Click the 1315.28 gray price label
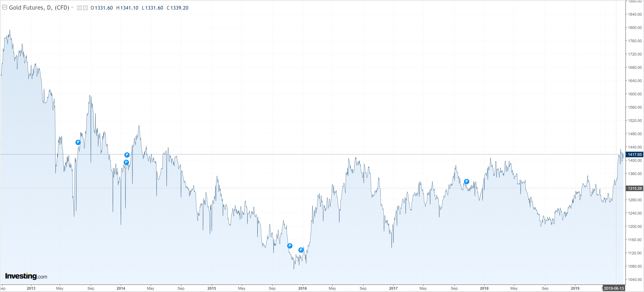Viewport: 644px width, 292px height. (635, 189)
